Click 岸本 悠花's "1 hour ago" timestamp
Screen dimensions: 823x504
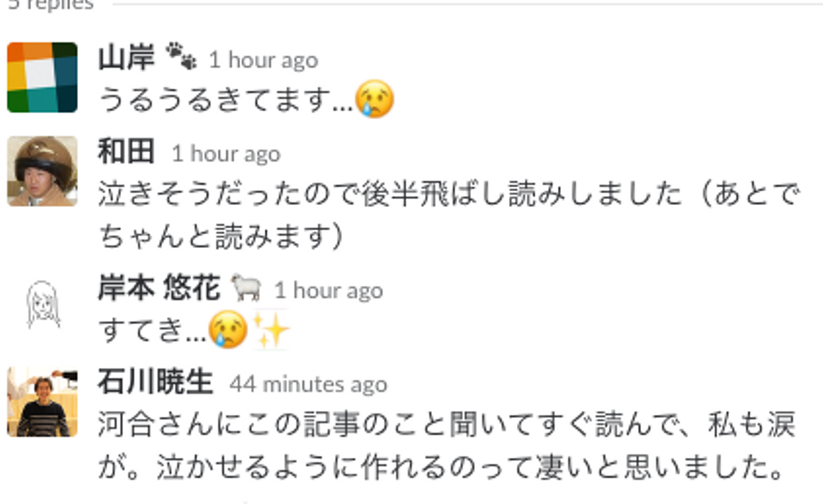329,290
